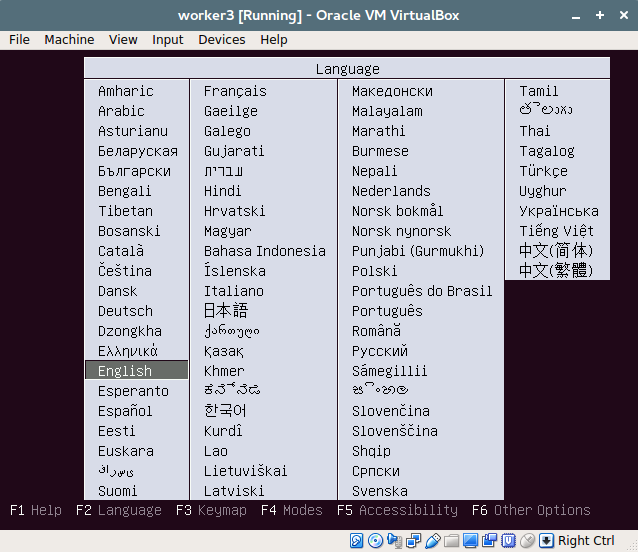Click the hard disk activity status icon

(356, 541)
